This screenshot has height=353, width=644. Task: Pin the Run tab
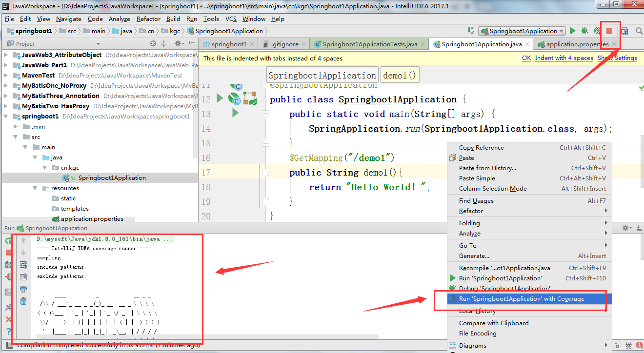tap(8, 307)
